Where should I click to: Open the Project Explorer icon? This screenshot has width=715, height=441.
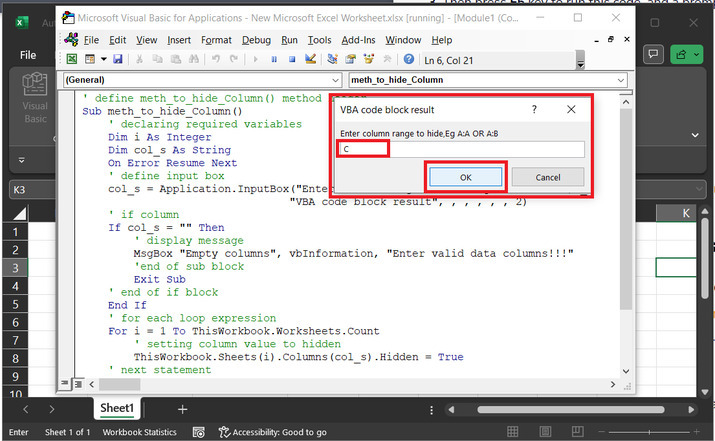332,59
